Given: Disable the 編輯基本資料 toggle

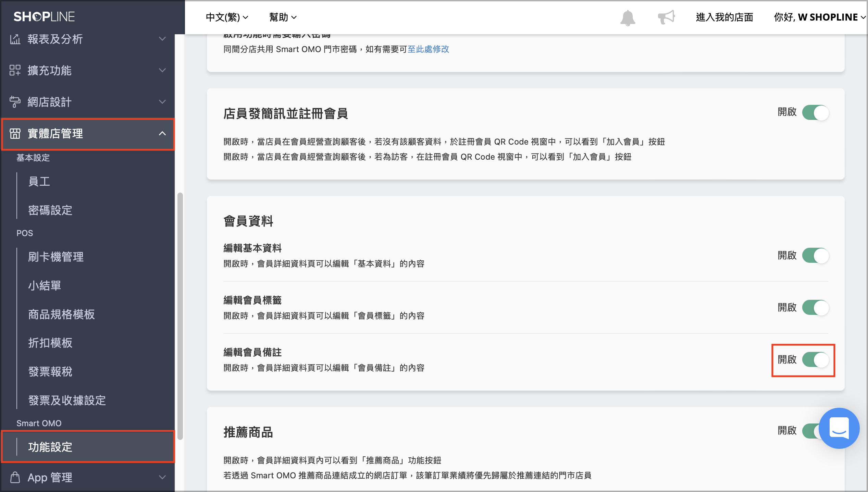Looking at the screenshot, I should coord(815,256).
